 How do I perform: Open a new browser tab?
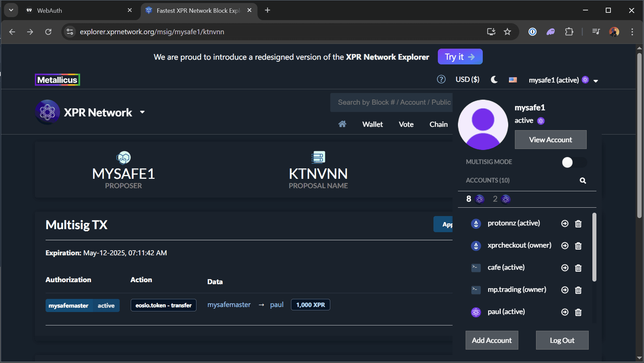(268, 10)
